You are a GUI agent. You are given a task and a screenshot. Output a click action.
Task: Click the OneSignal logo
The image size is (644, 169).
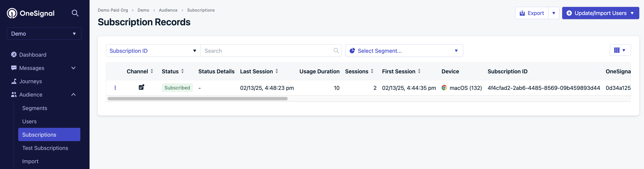coord(30,13)
